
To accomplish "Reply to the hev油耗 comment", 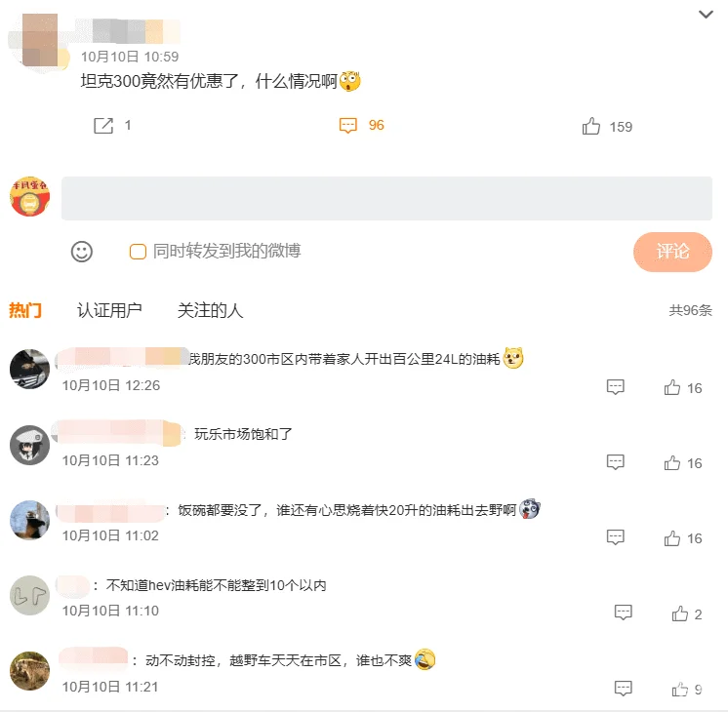I will [x=623, y=613].
